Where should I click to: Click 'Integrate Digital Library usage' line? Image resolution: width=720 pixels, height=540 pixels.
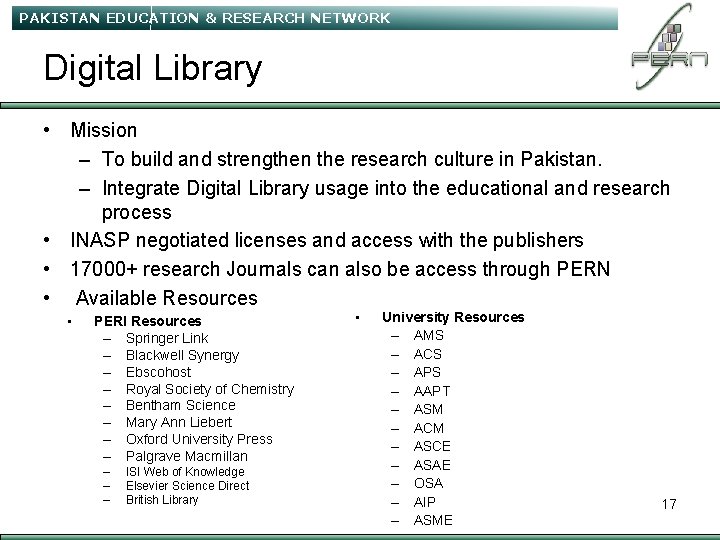click(x=386, y=200)
